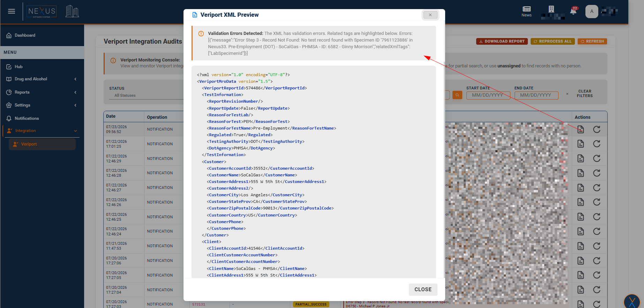Click the Date column header
644x308 pixels.
click(111, 116)
